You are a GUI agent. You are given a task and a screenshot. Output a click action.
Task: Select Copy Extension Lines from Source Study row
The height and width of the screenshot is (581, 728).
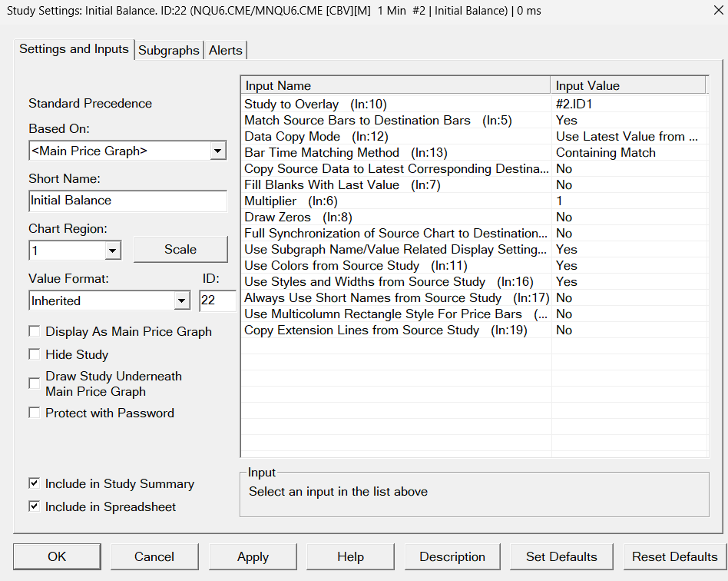tap(475, 330)
